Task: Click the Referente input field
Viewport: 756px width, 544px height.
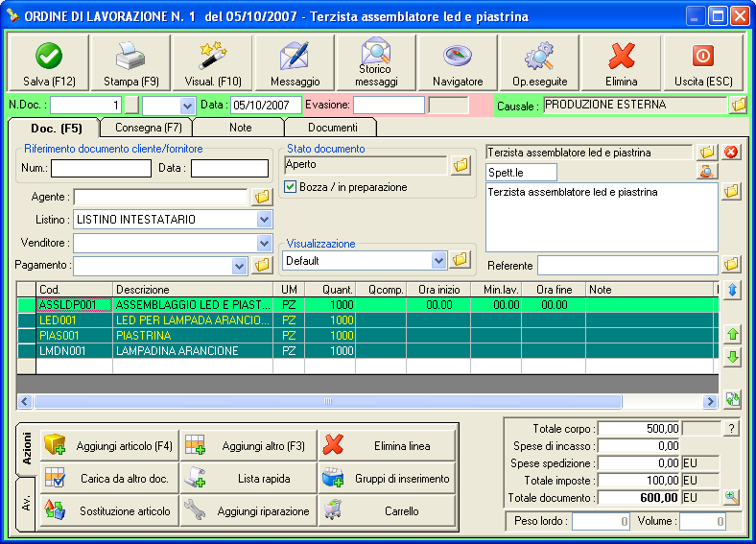Action: [x=626, y=265]
